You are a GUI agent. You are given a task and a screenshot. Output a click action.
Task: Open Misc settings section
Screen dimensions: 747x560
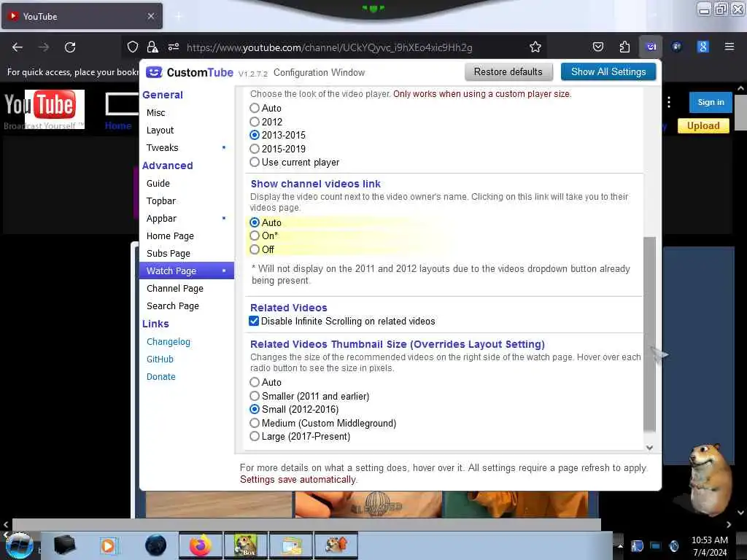(156, 113)
